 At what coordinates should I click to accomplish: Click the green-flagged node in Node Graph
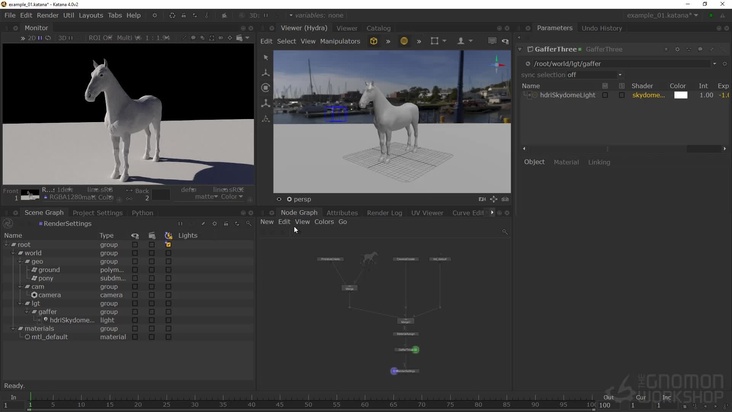coord(406,349)
